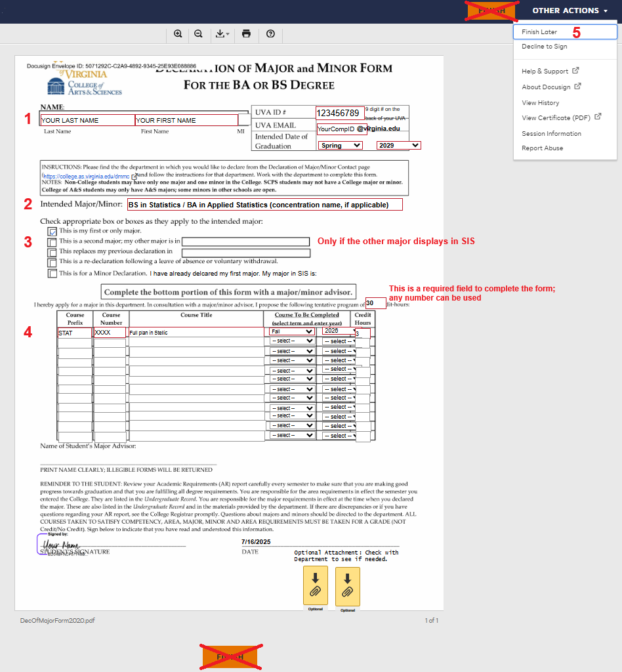This screenshot has height=672, width=622.
Task: Open View Certificate (PDF)
Action: (556, 118)
